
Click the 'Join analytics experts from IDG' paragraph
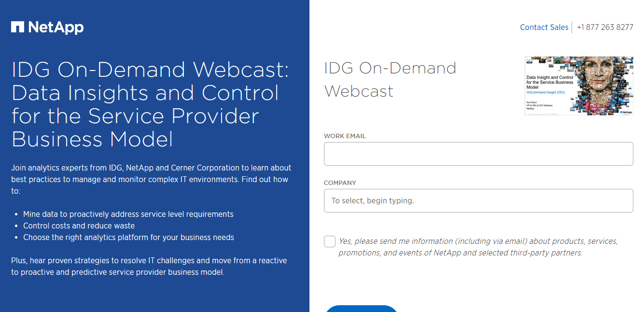point(151,179)
